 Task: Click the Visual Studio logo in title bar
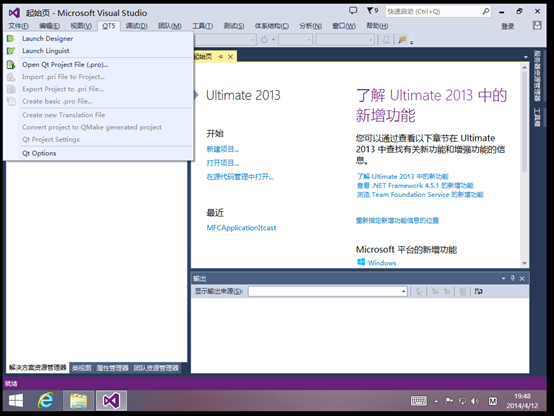14,13
